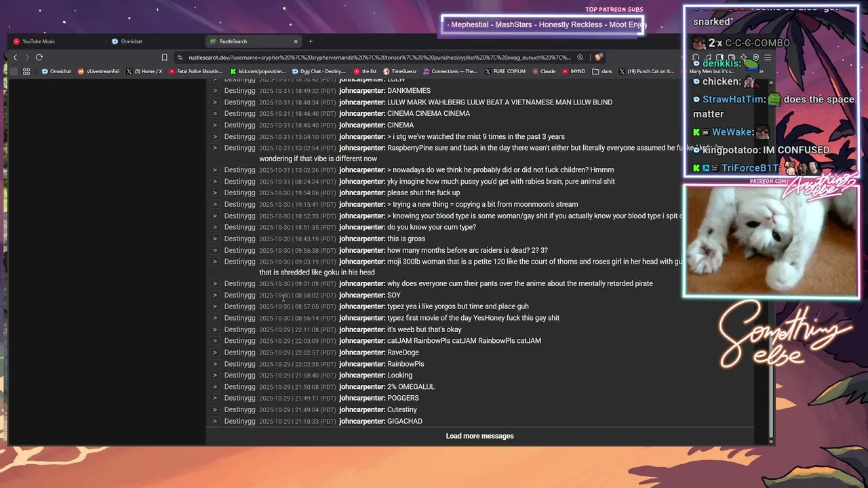Expand the 'this is gross' message row
The height and width of the screenshot is (488, 868).
215,239
